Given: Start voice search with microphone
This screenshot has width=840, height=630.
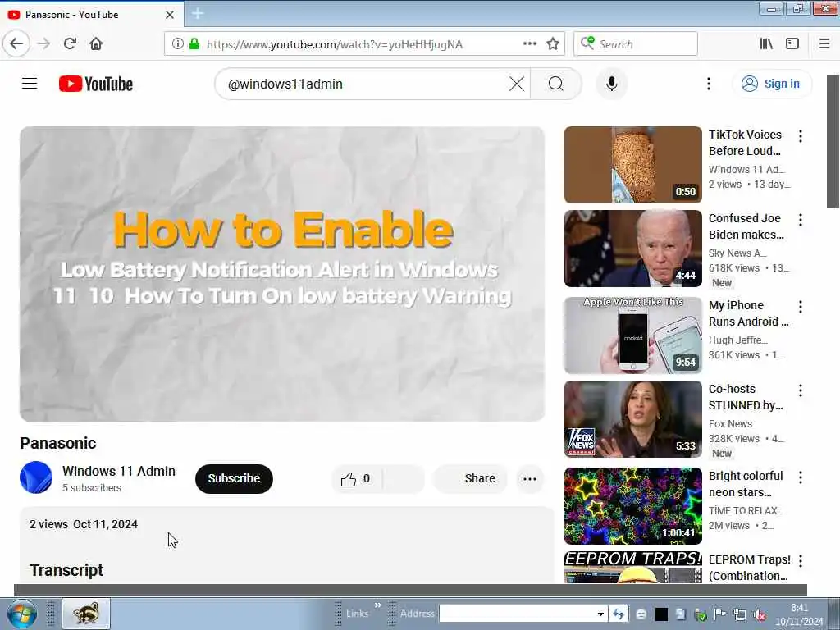Looking at the screenshot, I should (611, 84).
